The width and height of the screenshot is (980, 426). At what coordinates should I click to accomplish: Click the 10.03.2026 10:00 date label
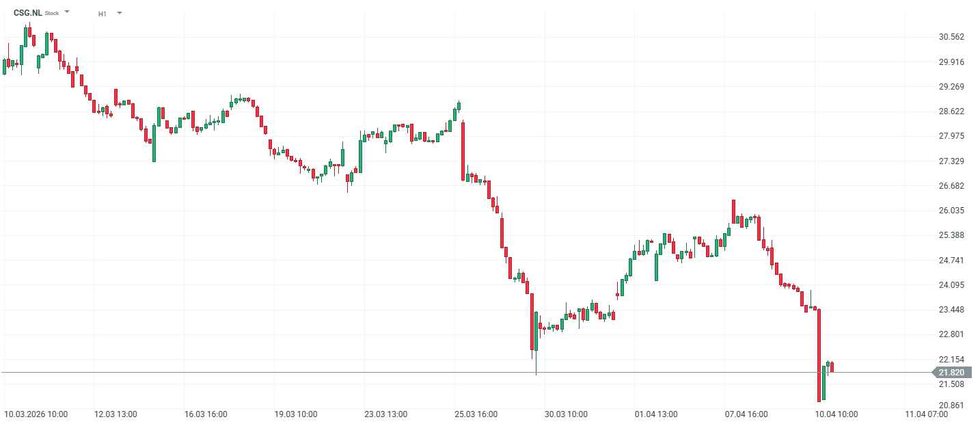36,414
